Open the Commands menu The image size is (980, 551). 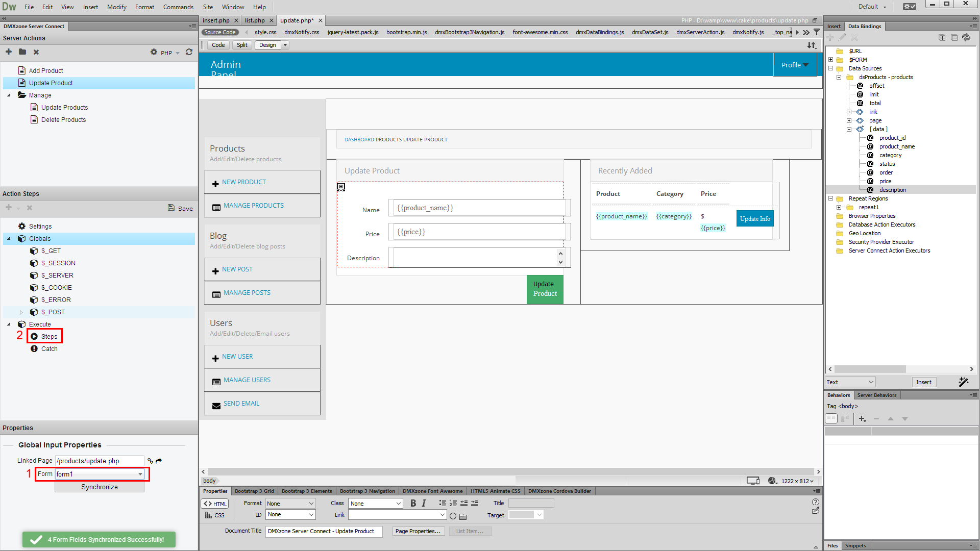point(178,7)
